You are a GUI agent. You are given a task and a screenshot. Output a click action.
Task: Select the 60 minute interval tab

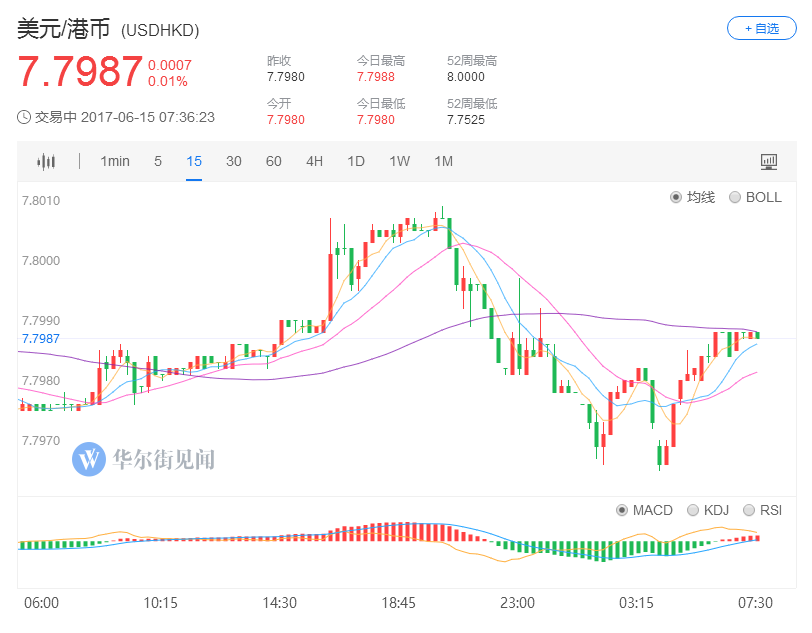click(273, 162)
